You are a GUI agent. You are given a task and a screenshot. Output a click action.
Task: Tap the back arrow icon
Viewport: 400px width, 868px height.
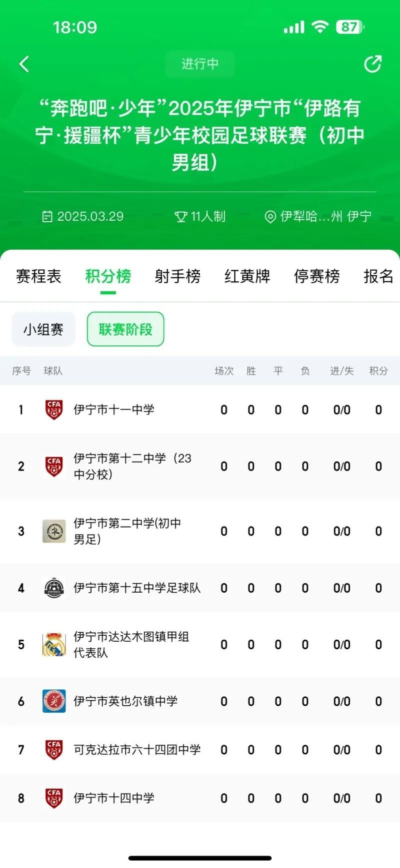[23, 64]
